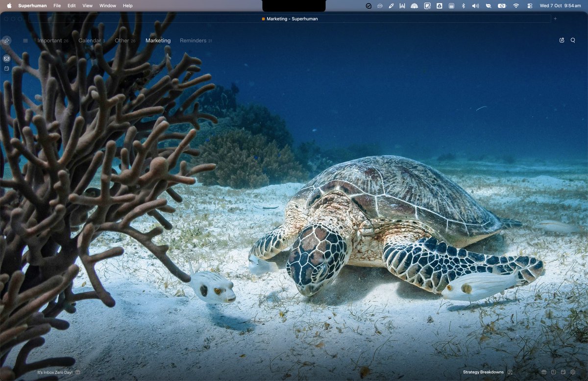Switch to the Other split tab
This screenshot has height=381, width=588.
tap(125, 41)
